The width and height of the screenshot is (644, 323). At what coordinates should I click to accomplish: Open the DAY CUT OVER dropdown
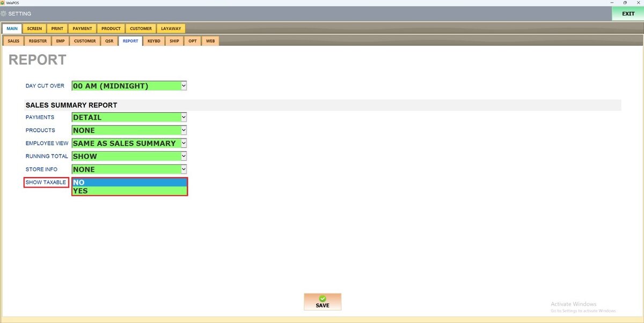[x=129, y=86]
